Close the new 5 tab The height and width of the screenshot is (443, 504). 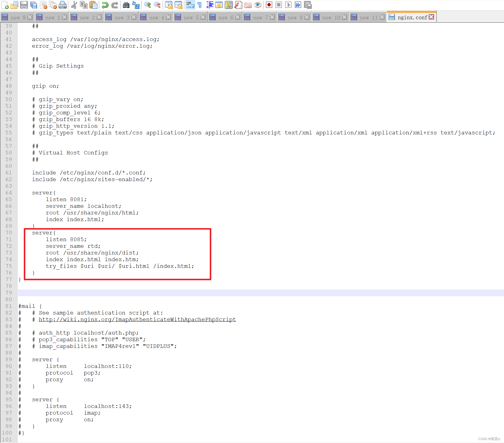(x=203, y=17)
